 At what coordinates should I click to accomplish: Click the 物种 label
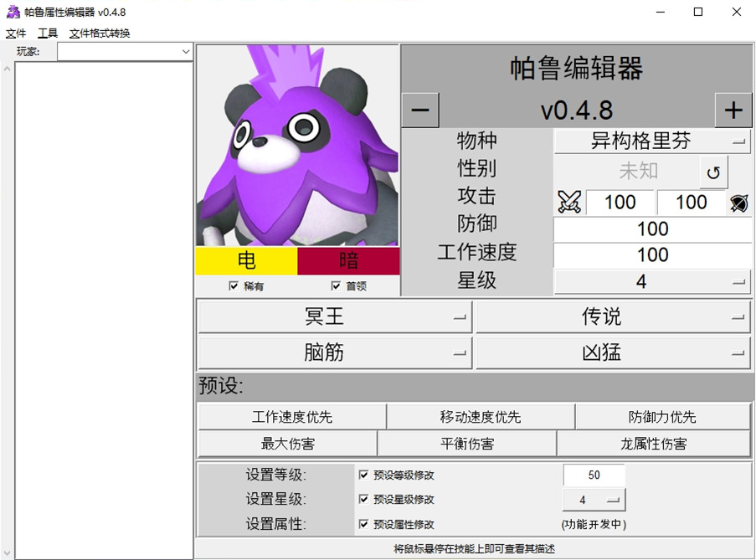[477, 141]
